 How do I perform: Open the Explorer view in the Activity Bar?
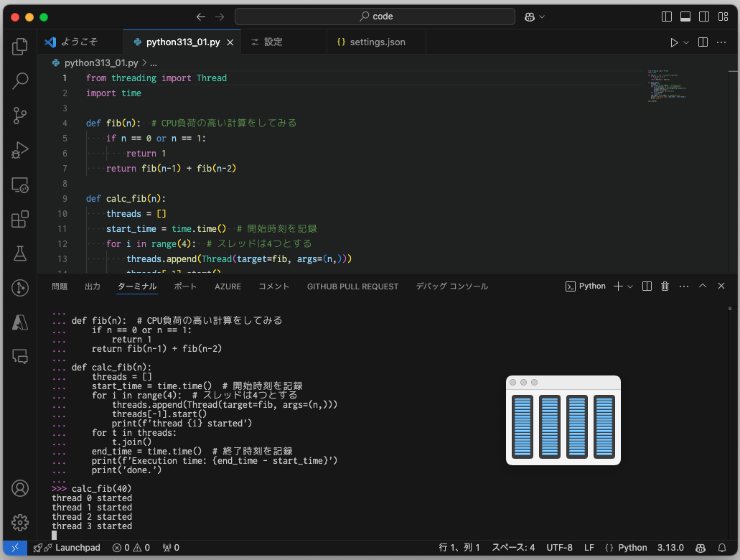click(19, 45)
